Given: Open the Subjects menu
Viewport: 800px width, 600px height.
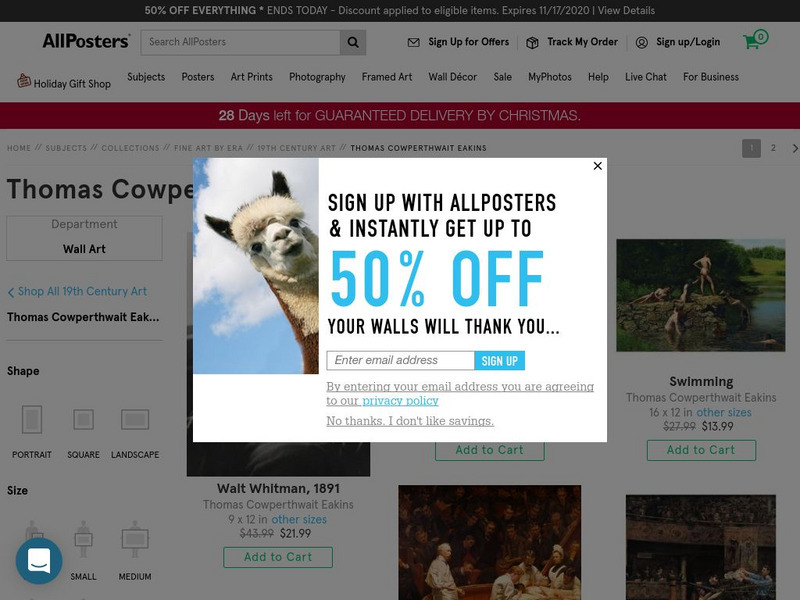Looking at the screenshot, I should 146,77.
